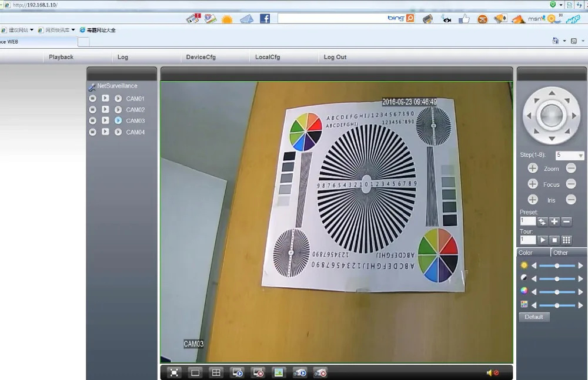Toggle CAM03 extra stream play button
Viewport: 588px width, 380px height.
coord(118,120)
